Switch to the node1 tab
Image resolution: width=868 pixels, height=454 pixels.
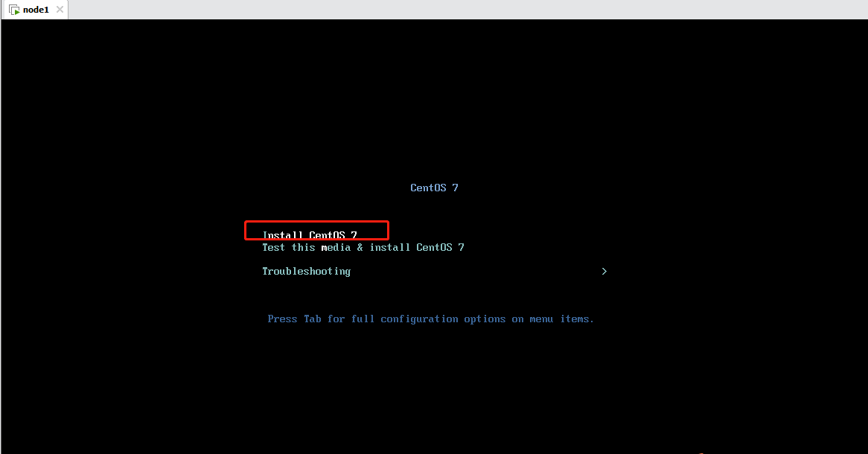[x=35, y=10]
